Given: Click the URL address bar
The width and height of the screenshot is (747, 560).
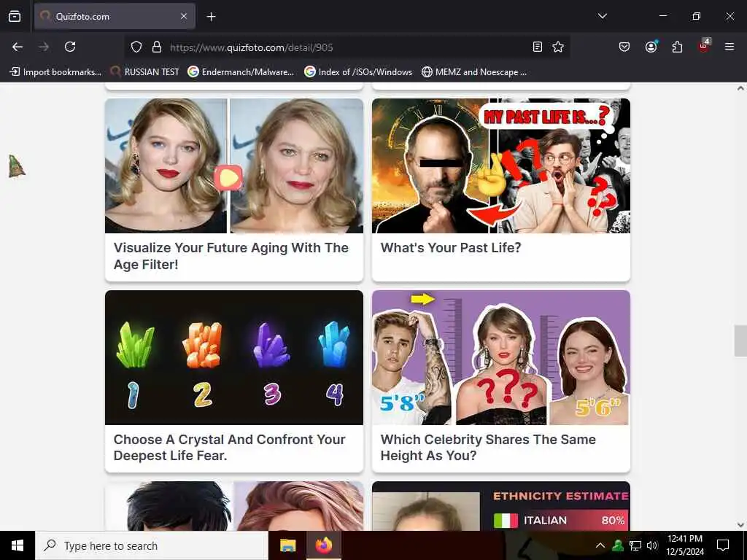Looking at the screenshot, I should tap(348, 47).
